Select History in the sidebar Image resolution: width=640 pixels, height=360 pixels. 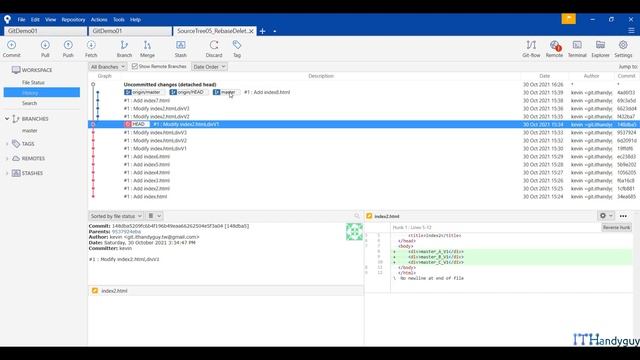42,93
